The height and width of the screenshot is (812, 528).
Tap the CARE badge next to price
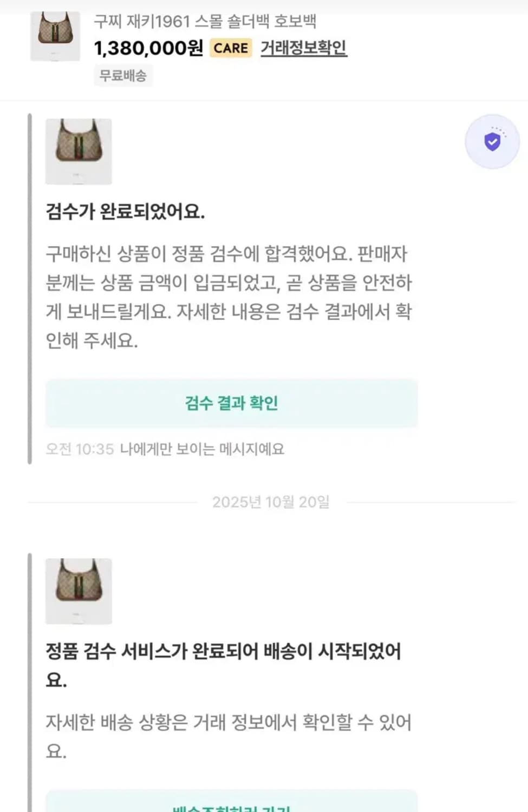pos(231,48)
